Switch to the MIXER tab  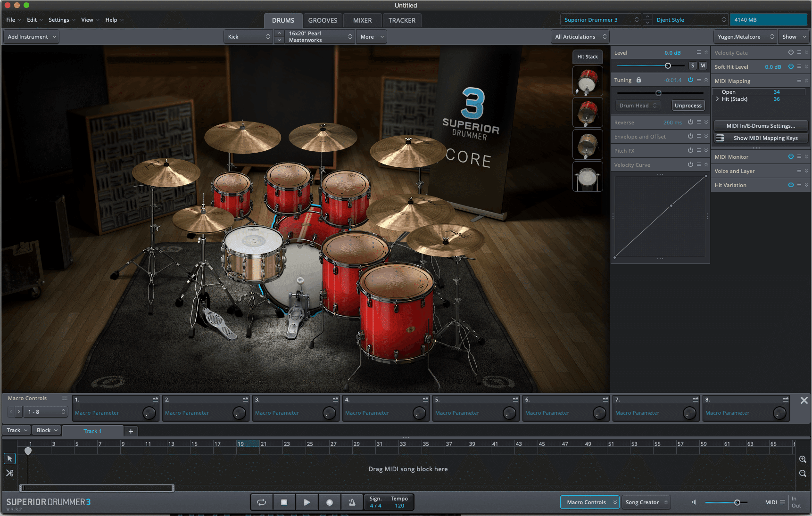[362, 20]
